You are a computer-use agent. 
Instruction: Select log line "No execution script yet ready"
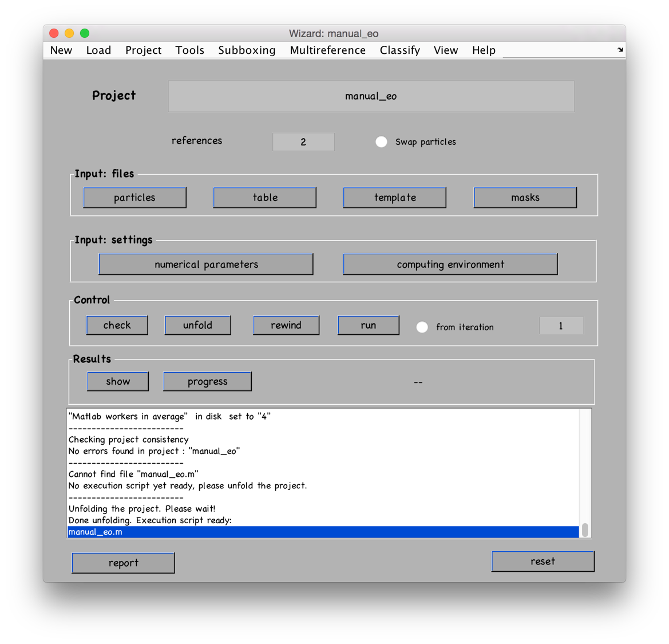(187, 485)
